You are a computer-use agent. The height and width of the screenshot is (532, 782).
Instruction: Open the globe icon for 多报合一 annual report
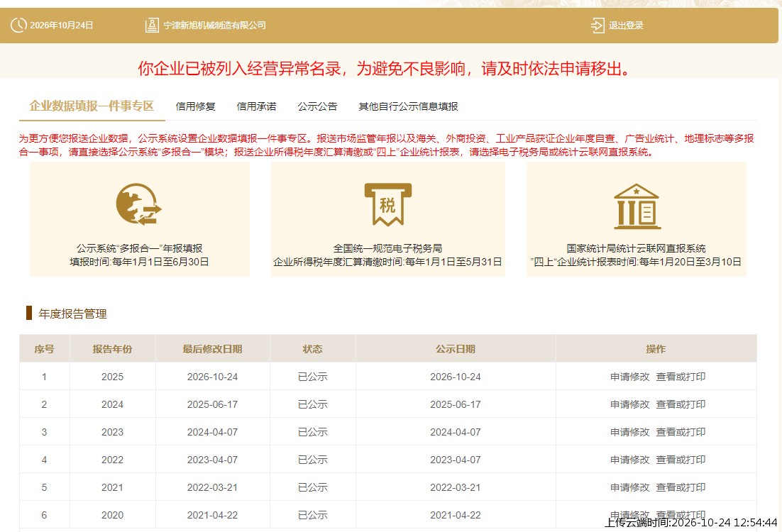[x=138, y=204]
